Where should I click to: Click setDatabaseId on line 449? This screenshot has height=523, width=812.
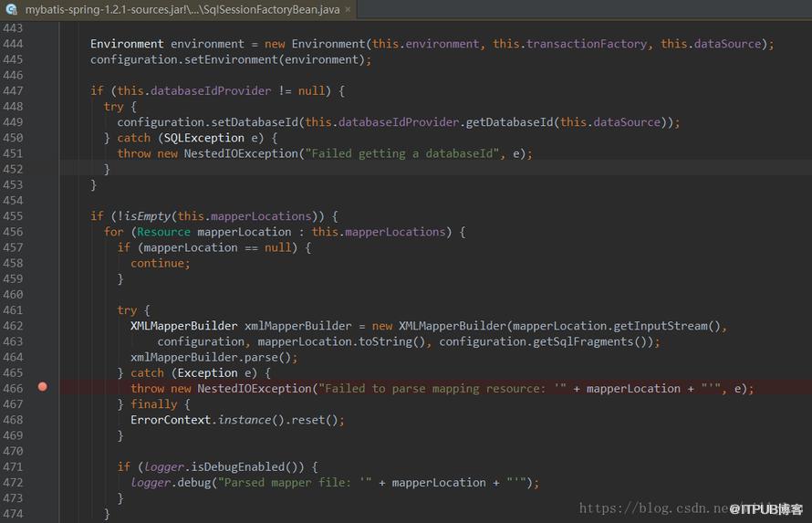click(255, 122)
